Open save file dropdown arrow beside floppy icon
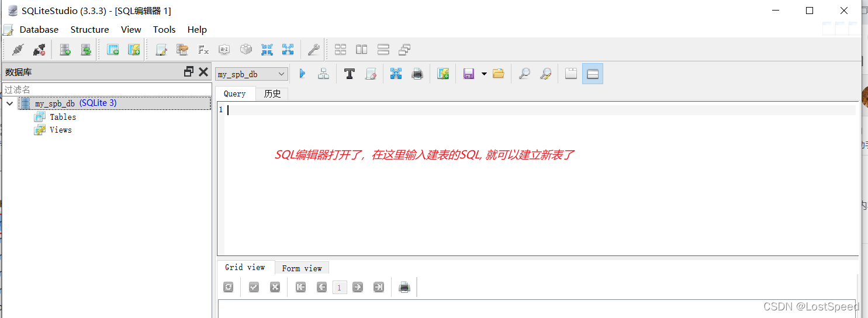This screenshot has width=868, height=318. 484,74
